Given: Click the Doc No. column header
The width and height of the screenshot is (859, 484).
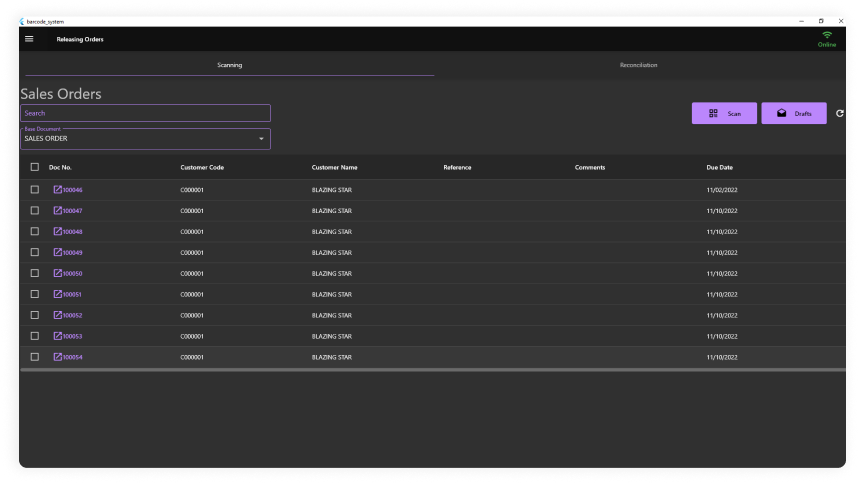Looking at the screenshot, I should coord(60,167).
